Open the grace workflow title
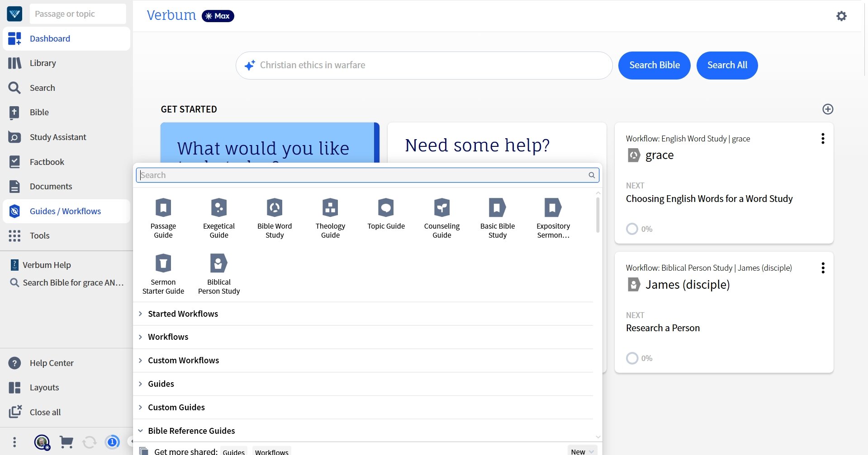868x455 pixels. 659,155
